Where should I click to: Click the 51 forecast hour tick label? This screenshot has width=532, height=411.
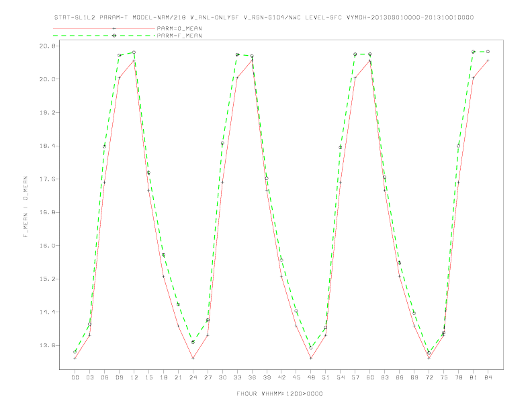click(x=326, y=377)
